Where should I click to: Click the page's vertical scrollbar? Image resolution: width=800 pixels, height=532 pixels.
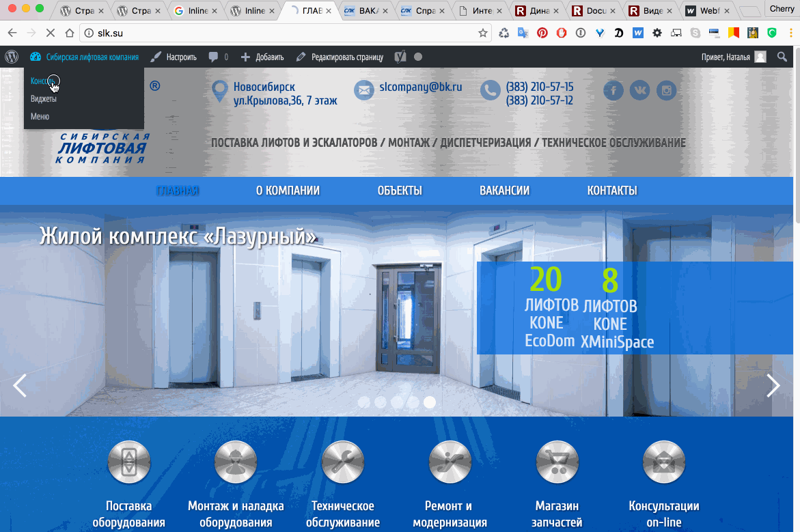[x=797, y=135]
